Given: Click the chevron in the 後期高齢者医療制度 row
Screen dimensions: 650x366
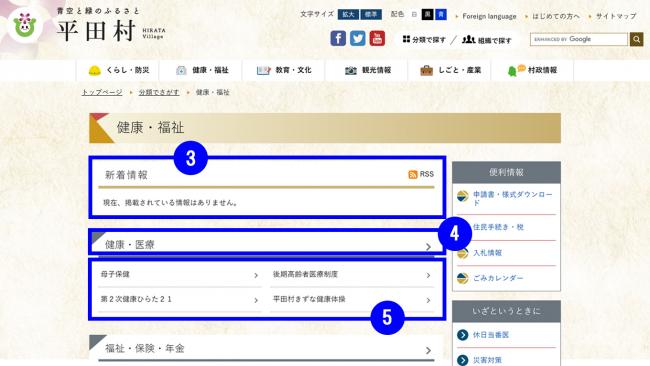Looking at the screenshot, I should pyautogui.click(x=428, y=275).
